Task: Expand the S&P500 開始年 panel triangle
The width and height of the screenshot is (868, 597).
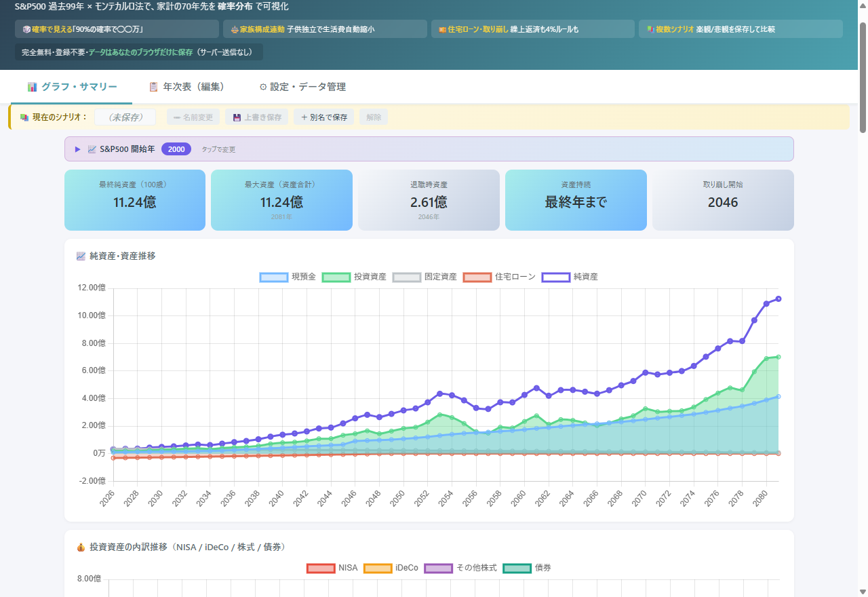Action: coord(78,149)
